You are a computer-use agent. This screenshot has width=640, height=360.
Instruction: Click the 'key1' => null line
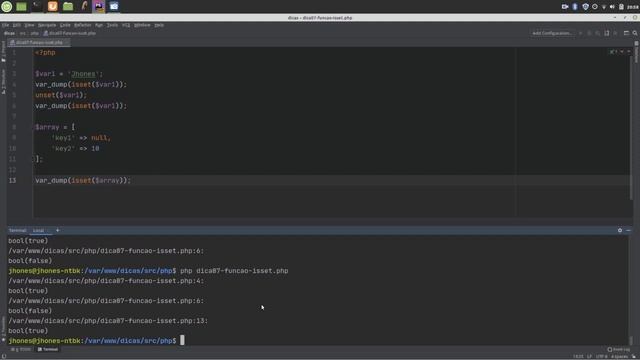click(81, 138)
